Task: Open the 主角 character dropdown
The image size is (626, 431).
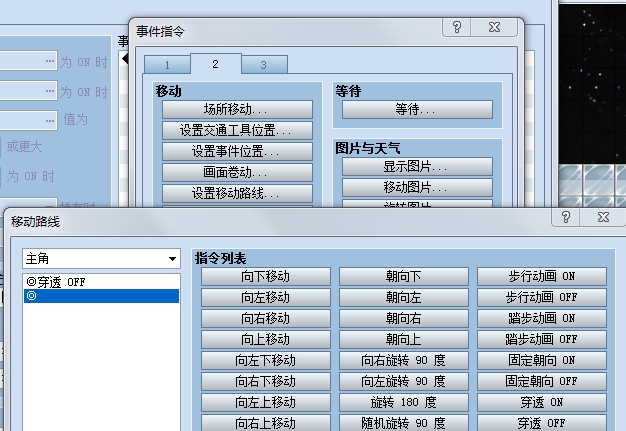Action: (x=101, y=259)
